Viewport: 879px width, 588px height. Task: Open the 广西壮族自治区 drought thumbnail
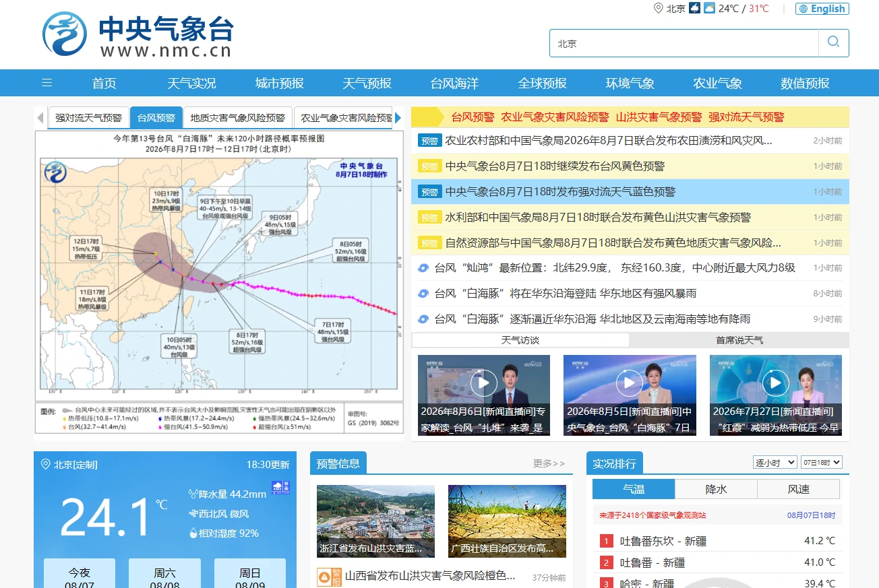(x=507, y=521)
